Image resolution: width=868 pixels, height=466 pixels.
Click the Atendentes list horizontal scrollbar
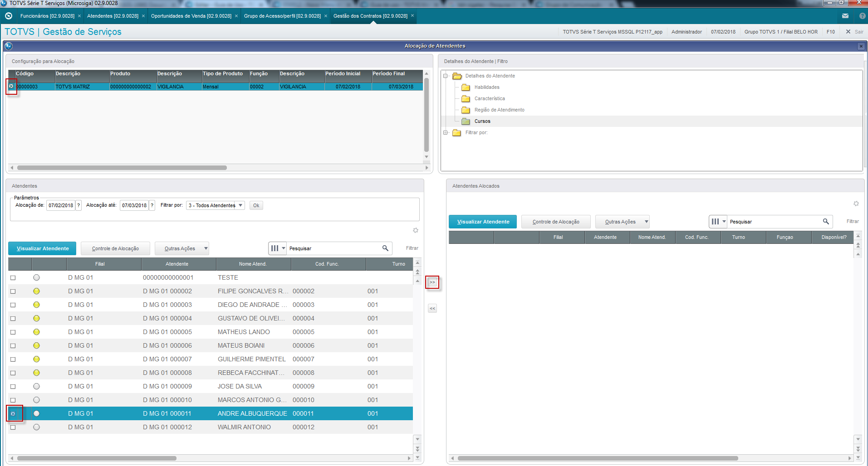[97, 458]
